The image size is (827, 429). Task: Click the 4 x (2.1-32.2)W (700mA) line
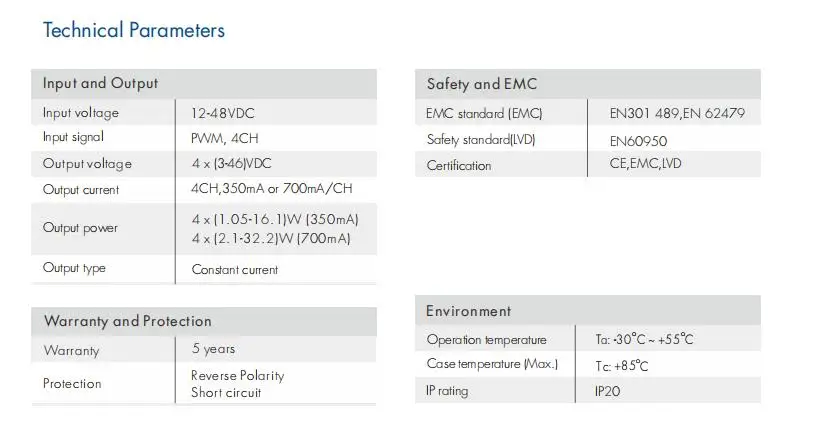pyautogui.click(x=271, y=239)
